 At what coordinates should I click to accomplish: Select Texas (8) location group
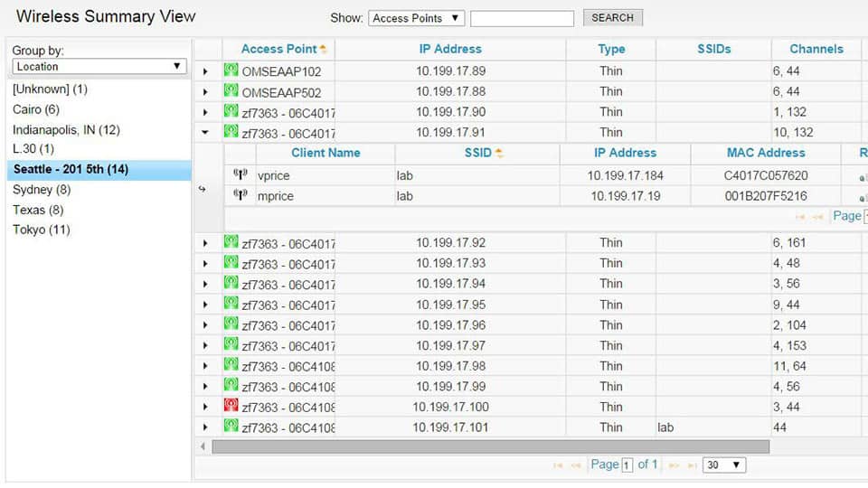click(38, 210)
